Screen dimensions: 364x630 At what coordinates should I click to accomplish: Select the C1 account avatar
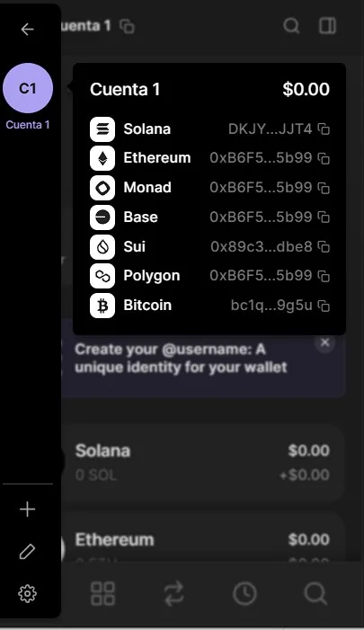(x=28, y=88)
